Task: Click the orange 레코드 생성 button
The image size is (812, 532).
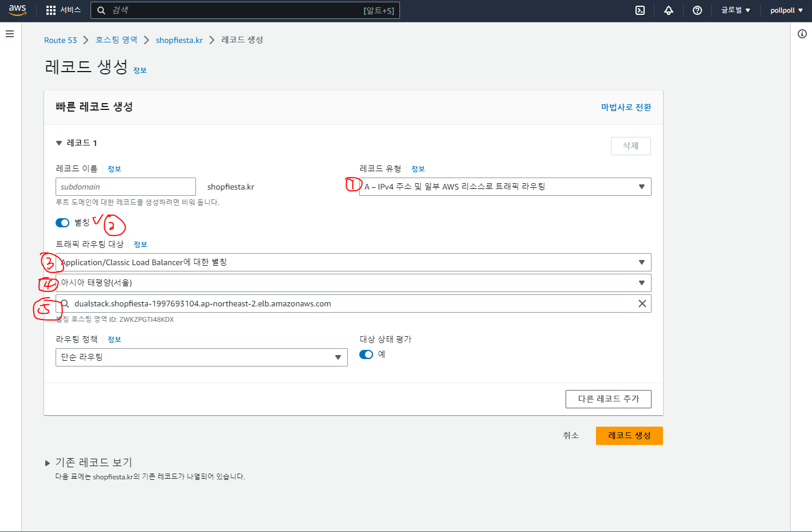Action: point(629,436)
